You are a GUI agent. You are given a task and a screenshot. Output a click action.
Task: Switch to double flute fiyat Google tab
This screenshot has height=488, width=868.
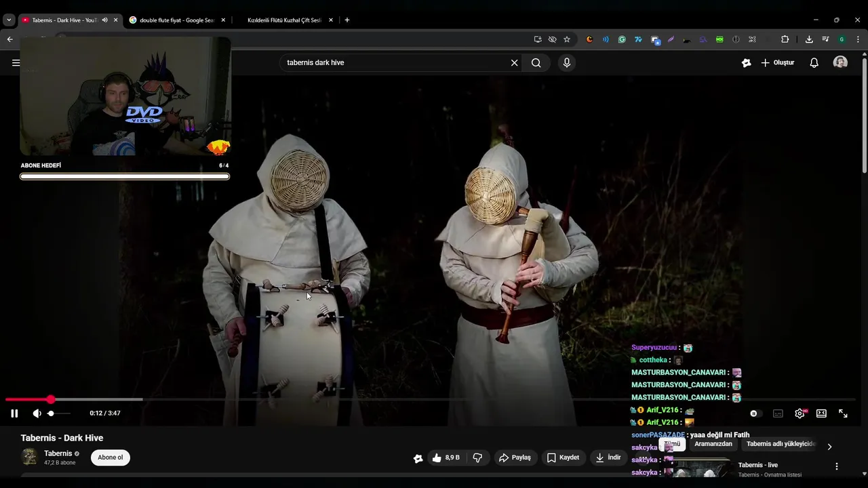[x=176, y=20]
